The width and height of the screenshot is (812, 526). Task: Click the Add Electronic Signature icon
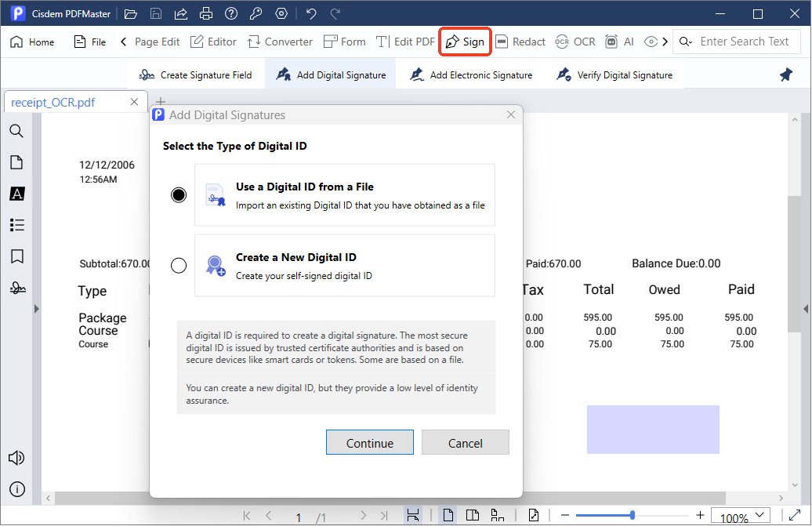[417, 75]
